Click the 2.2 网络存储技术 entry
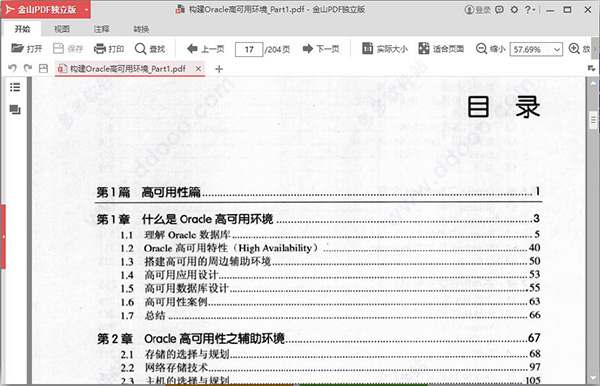 (330, 368)
